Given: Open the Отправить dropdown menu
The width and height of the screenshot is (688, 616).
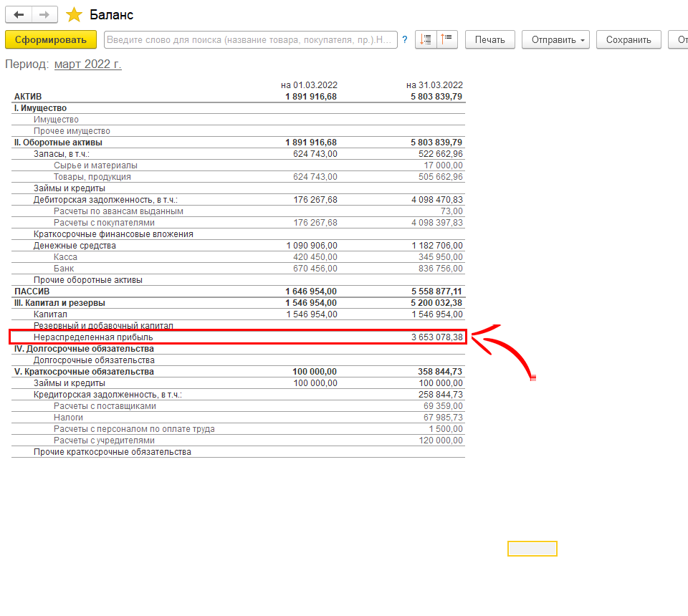Looking at the screenshot, I should tap(555, 39).
